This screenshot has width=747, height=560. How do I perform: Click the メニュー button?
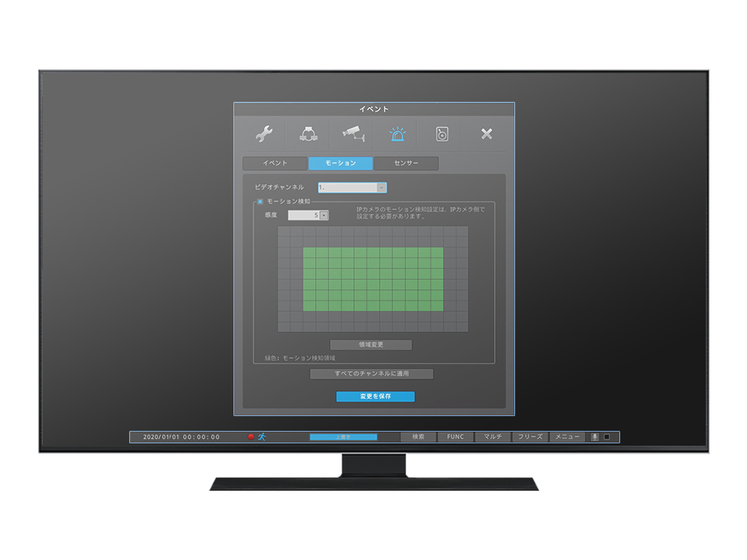(567, 437)
